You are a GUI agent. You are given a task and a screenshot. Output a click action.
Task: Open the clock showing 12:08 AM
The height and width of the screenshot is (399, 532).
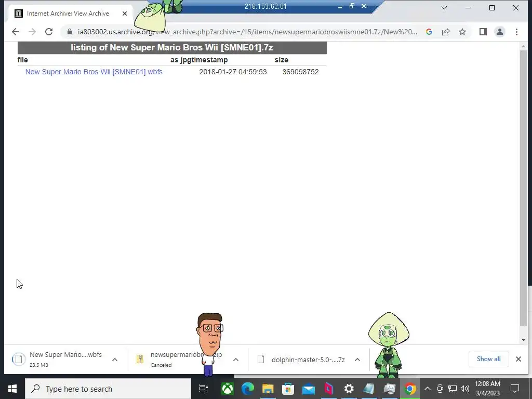487,389
